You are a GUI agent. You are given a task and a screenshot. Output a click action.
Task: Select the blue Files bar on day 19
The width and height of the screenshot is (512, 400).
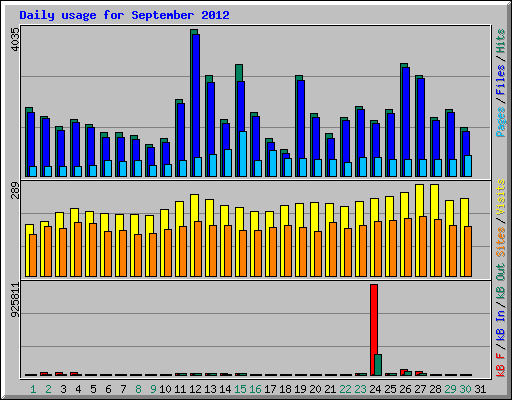click(301, 128)
